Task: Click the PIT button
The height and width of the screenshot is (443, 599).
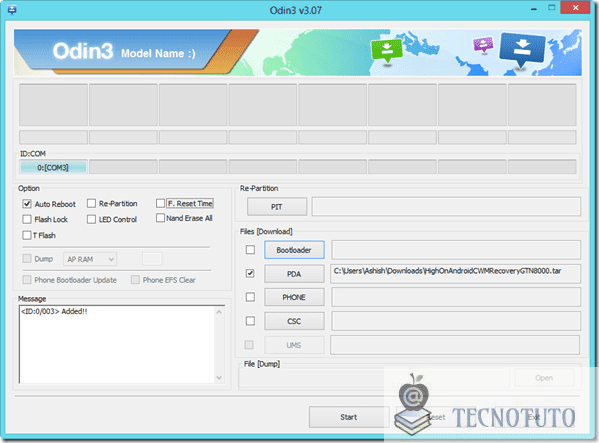Action: coord(277,207)
